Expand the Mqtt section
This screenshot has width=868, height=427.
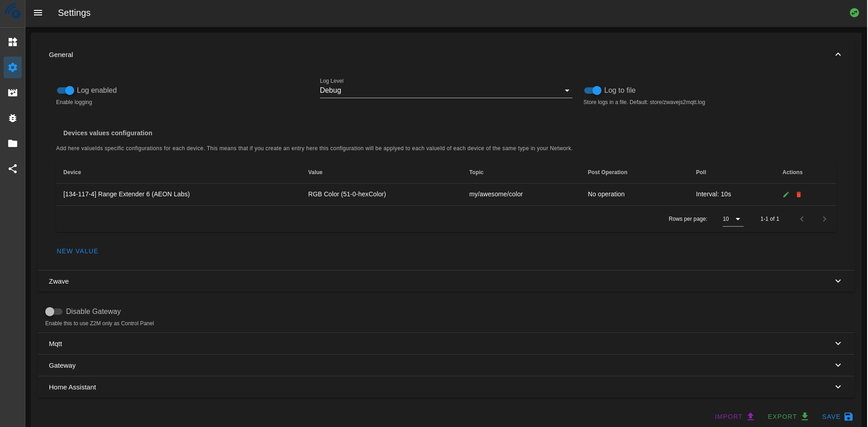coord(446,344)
